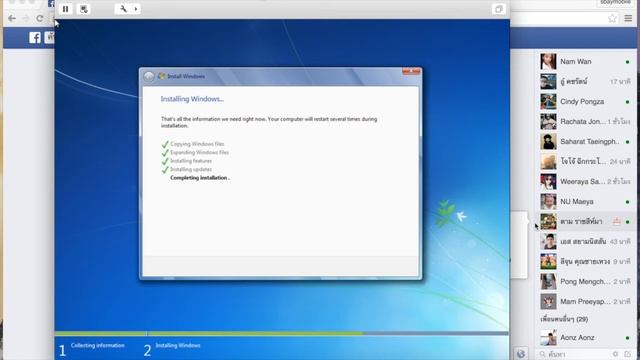Click the contact row marked 9 minutes ago

(x=585, y=262)
